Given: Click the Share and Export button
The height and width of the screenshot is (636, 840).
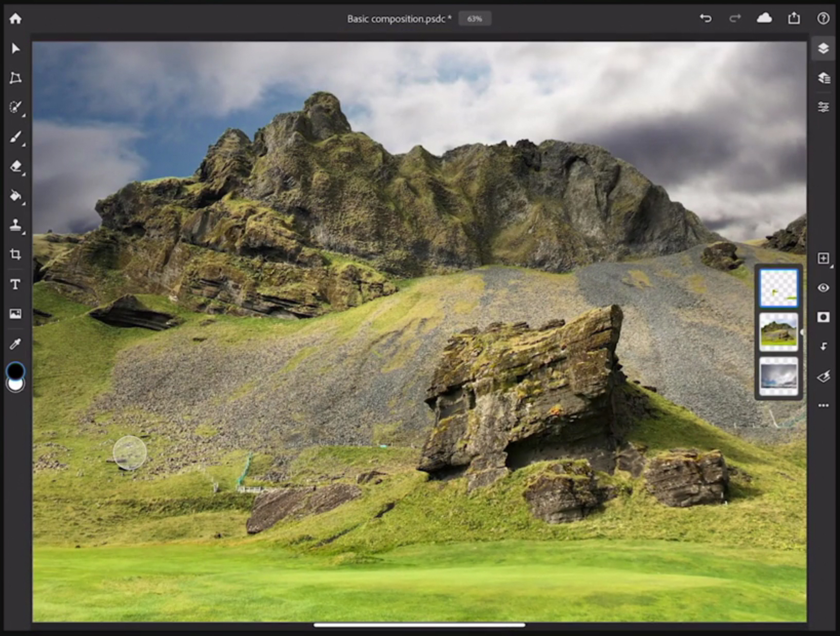Looking at the screenshot, I should pyautogui.click(x=794, y=18).
